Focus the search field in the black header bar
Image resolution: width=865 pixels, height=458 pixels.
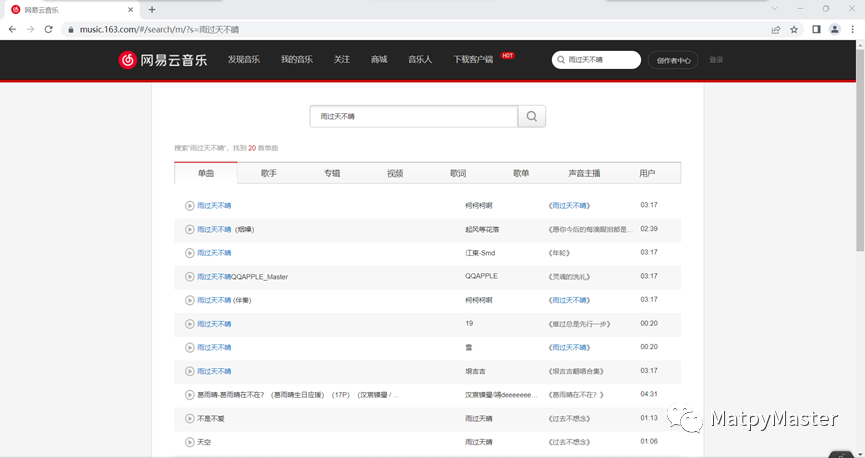click(596, 60)
